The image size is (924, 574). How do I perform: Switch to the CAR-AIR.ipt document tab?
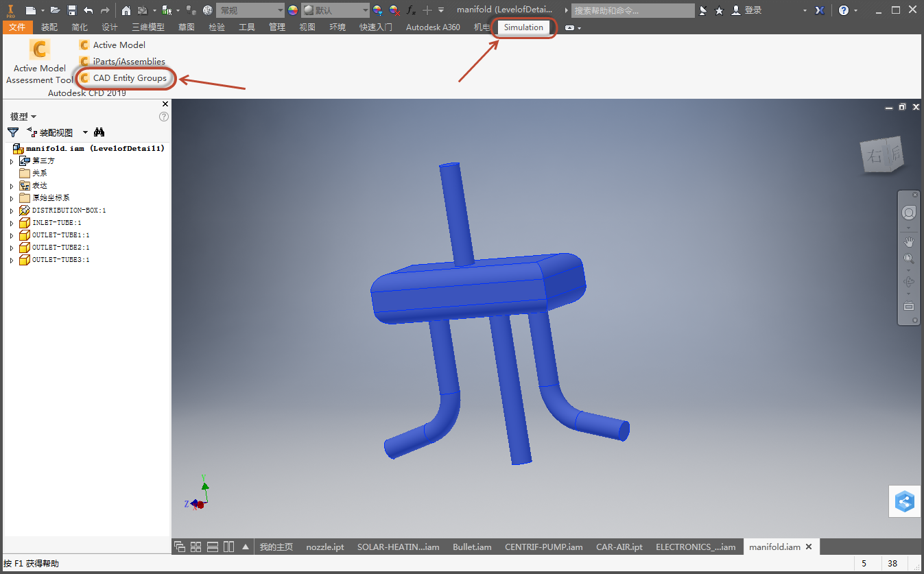point(619,547)
